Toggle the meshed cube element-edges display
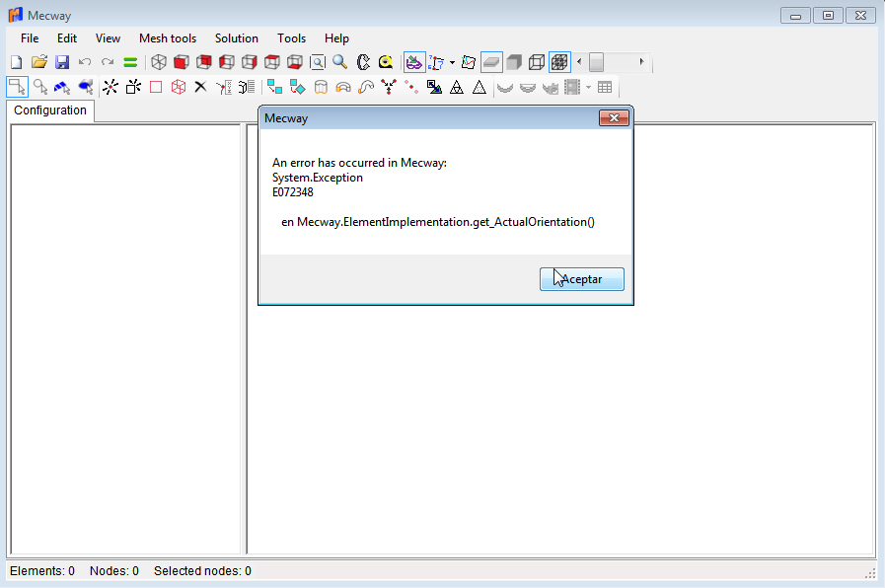Image resolution: width=885 pixels, height=588 pixels. click(x=559, y=62)
